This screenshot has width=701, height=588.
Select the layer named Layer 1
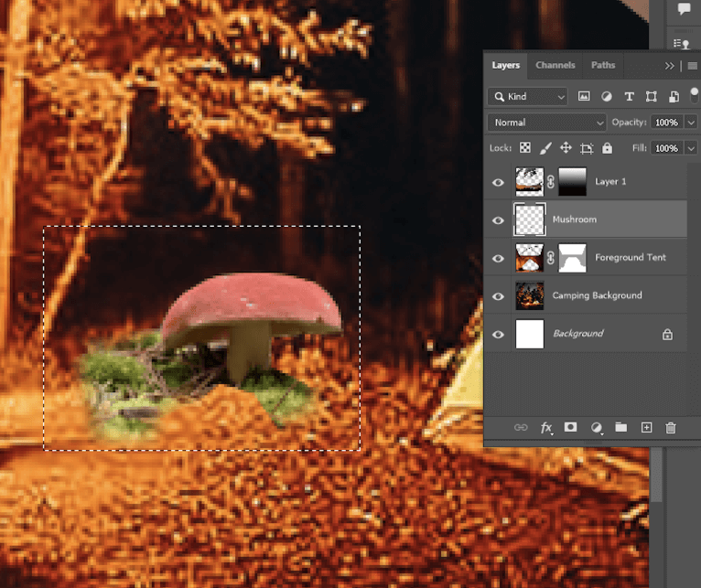coord(610,181)
